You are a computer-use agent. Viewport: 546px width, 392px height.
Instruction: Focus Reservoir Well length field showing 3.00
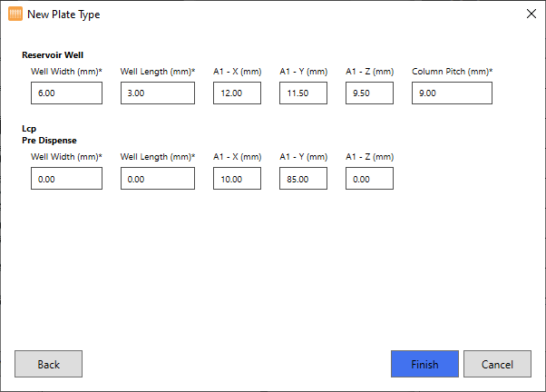point(157,93)
